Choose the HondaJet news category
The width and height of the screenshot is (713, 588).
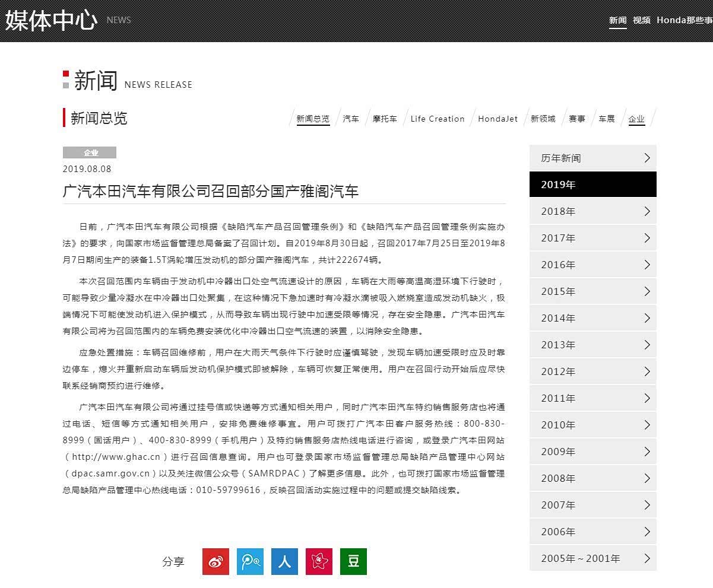tap(497, 119)
